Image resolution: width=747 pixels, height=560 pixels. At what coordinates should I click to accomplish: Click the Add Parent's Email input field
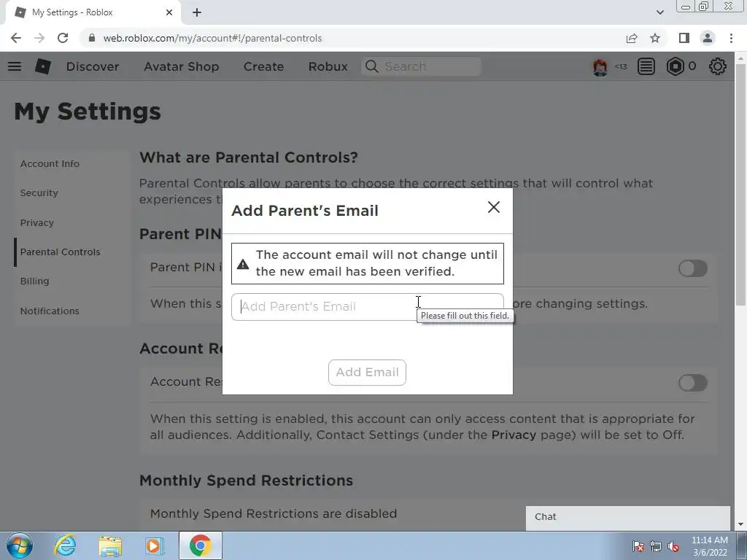(368, 307)
